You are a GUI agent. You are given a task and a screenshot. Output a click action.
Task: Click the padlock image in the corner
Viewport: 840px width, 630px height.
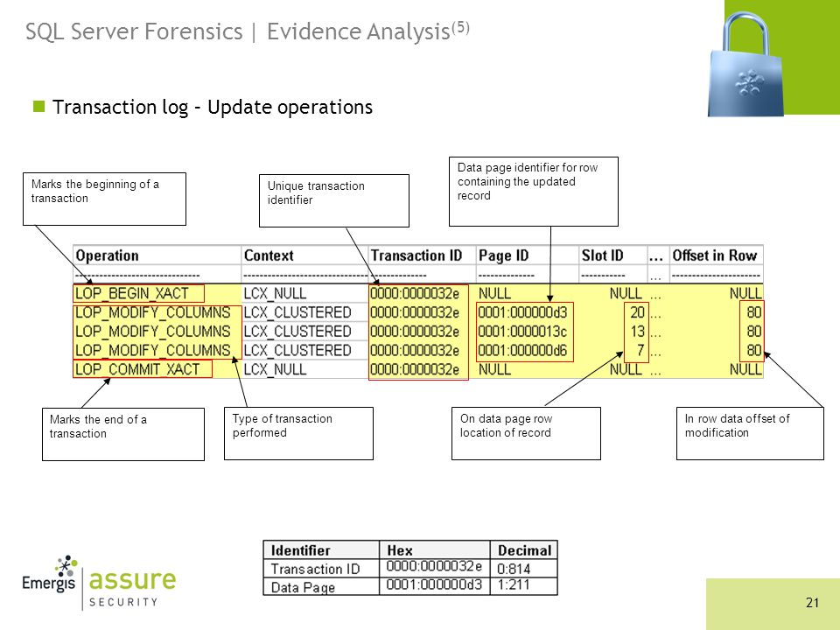tap(746, 62)
